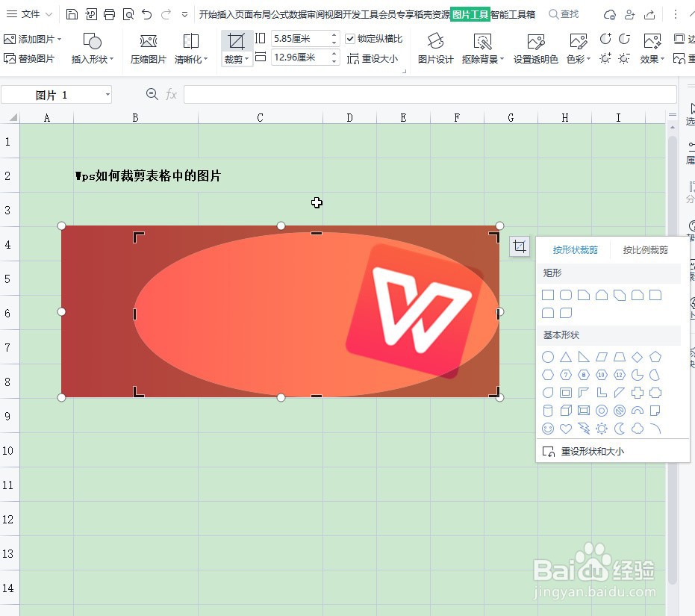Crop to cloud shape
695x616 pixels.
(638, 429)
